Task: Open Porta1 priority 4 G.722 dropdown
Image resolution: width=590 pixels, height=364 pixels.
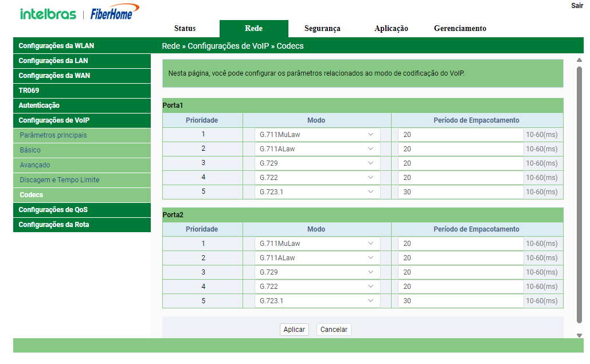Action: tap(317, 178)
